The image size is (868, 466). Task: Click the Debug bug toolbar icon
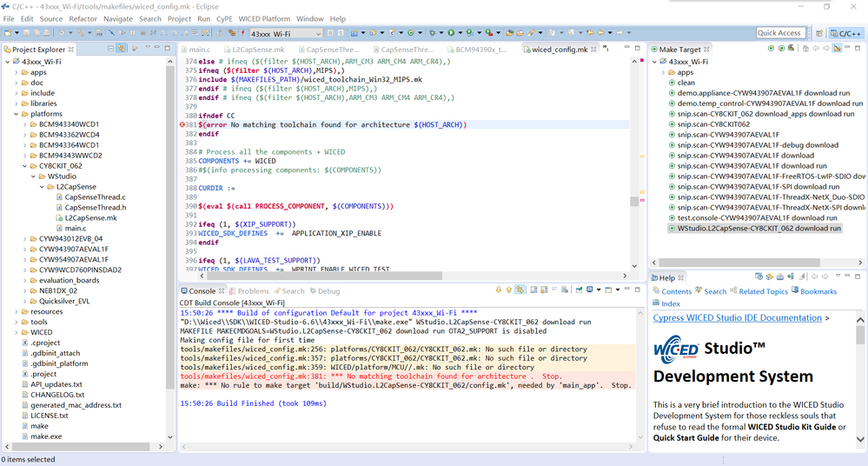click(433, 33)
